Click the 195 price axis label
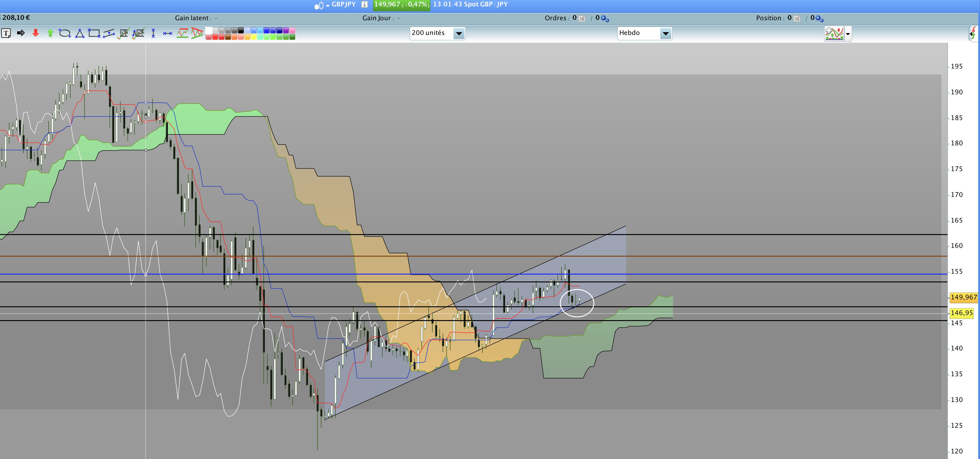 pyautogui.click(x=957, y=66)
